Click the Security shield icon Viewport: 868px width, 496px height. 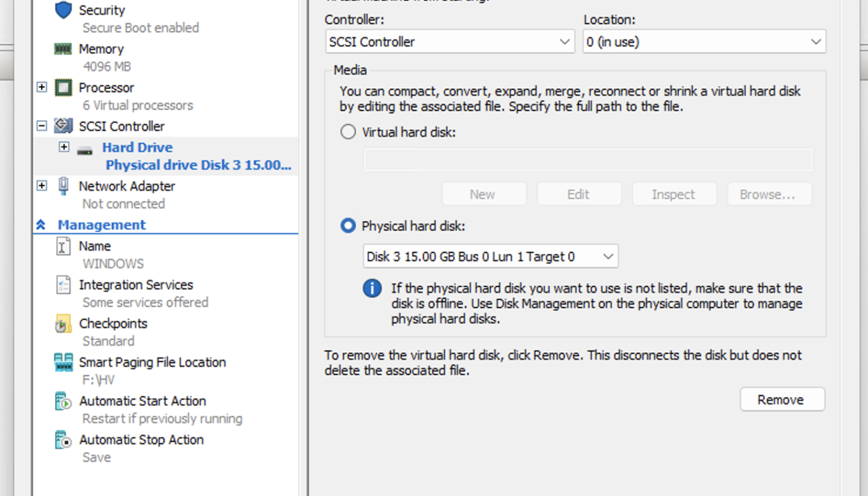point(63,11)
